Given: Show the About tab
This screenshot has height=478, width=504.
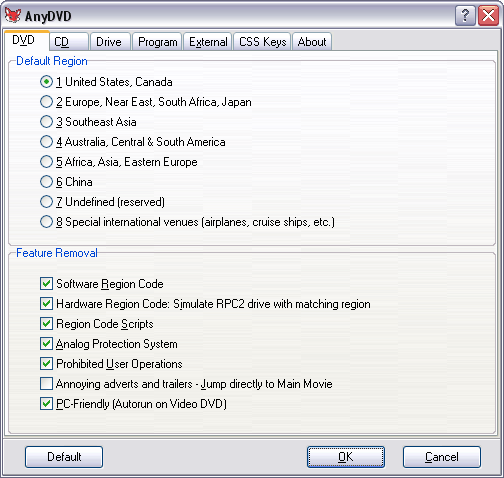Looking at the screenshot, I should [x=312, y=42].
